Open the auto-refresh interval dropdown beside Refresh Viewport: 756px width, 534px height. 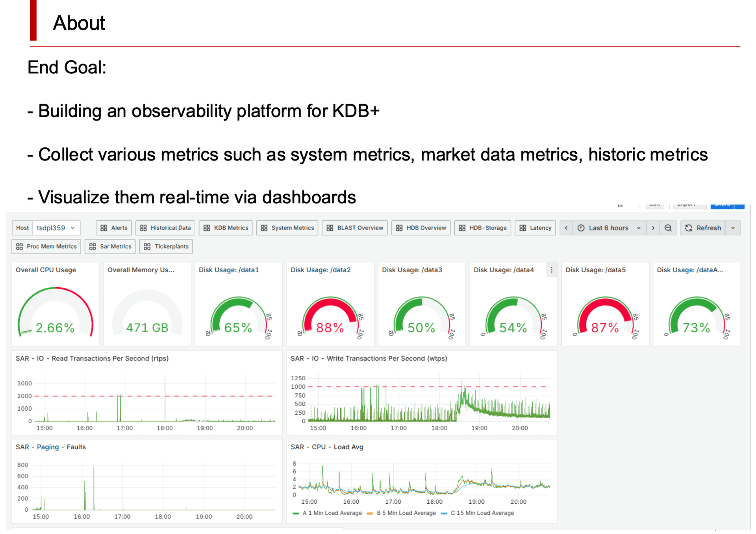[x=733, y=228]
